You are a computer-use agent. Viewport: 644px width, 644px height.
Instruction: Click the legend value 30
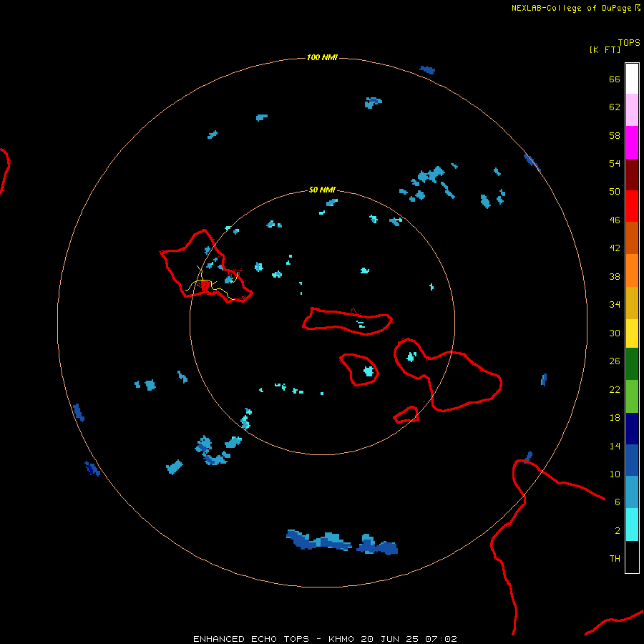point(615,333)
